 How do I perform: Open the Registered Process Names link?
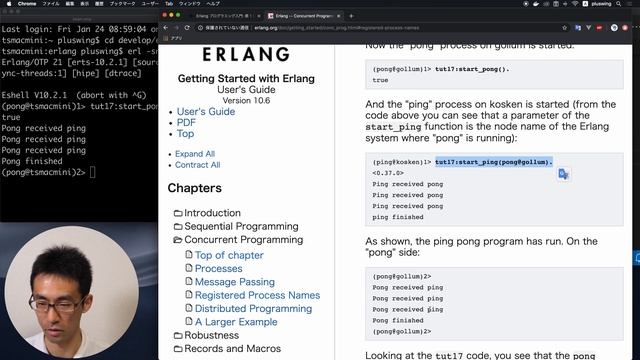point(258,295)
